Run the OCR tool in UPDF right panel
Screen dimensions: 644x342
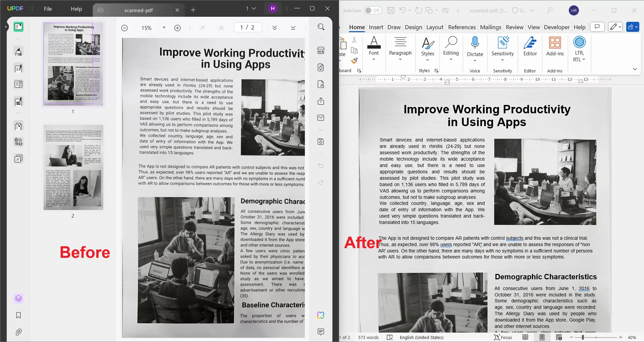point(321,51)
